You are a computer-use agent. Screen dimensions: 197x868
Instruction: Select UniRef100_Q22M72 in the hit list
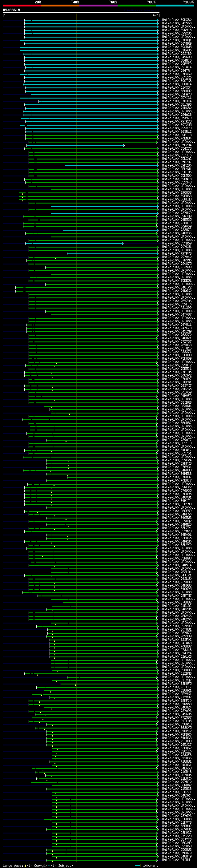[x=177, y=230]
